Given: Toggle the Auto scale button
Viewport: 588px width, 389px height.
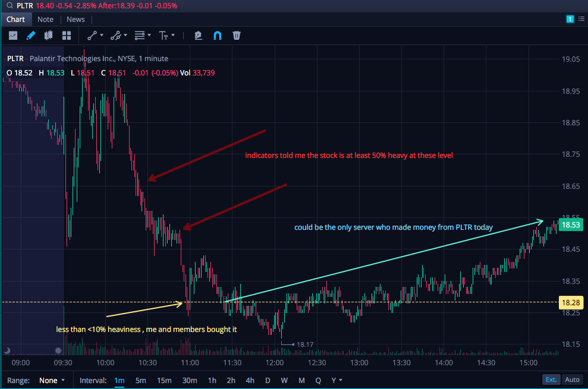Looking at the screenshot, I should point(573,379).
